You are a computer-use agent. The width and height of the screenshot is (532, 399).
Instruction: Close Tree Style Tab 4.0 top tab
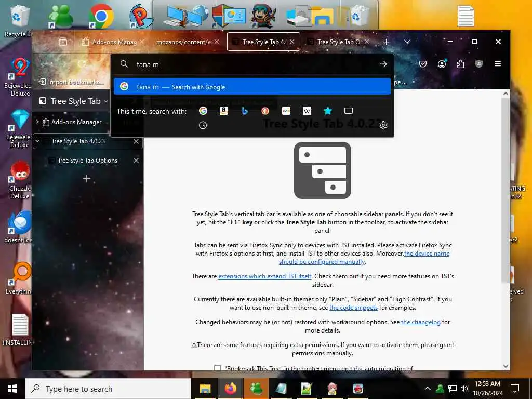[292, 42]
